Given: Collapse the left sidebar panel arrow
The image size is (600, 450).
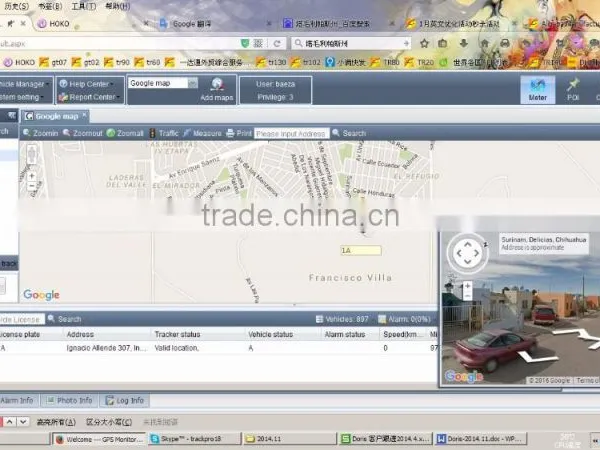Looking at the screenshot, I should [12, 115].
